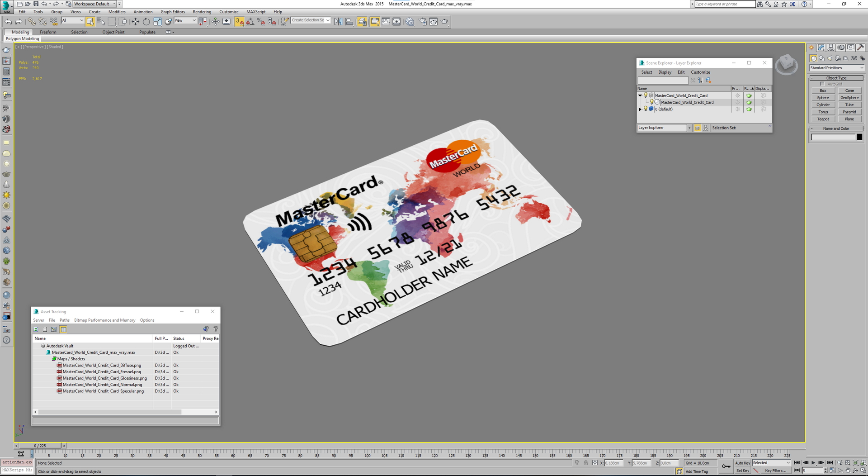Open Render Setup icon
868x476 pixels.
[x=423, y=21]
